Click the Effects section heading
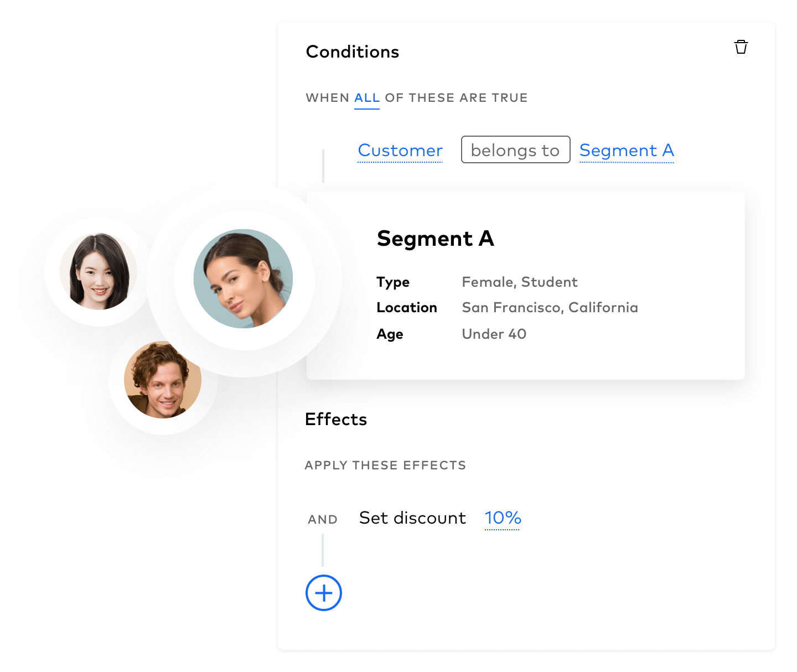Screen dimensions: 797x672 tap(336, 419)
